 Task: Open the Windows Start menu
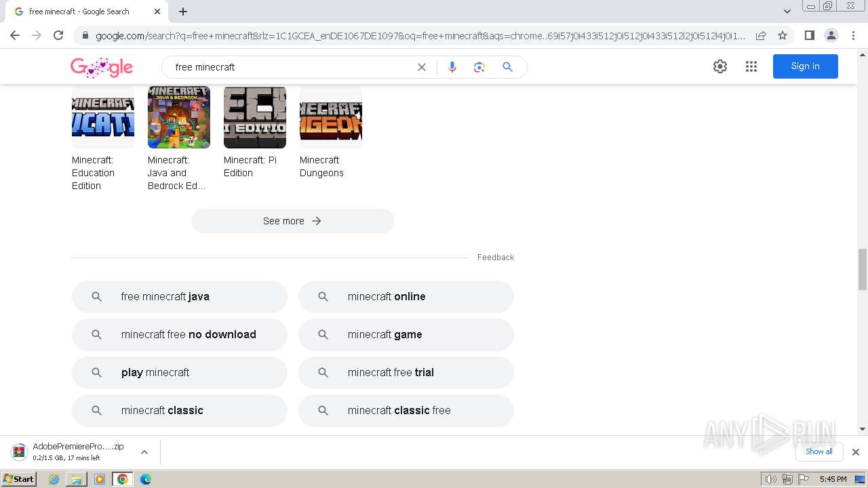18,479
